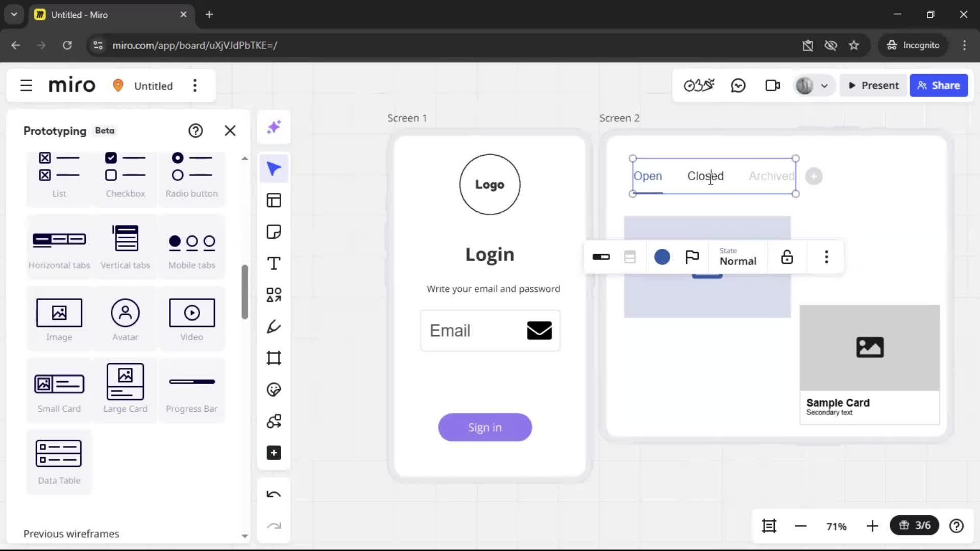Insert the Progress Bar component
This screenshot has width=980, height=551.
[192, 391]
